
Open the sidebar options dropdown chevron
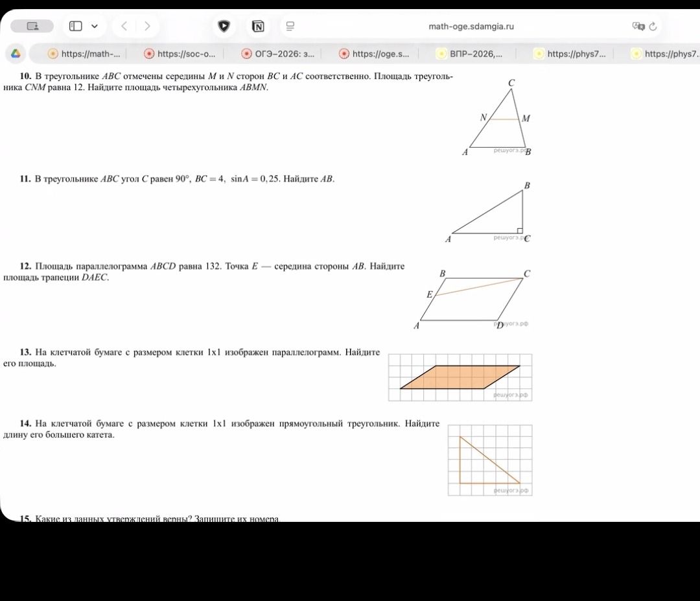click(95, 26)
